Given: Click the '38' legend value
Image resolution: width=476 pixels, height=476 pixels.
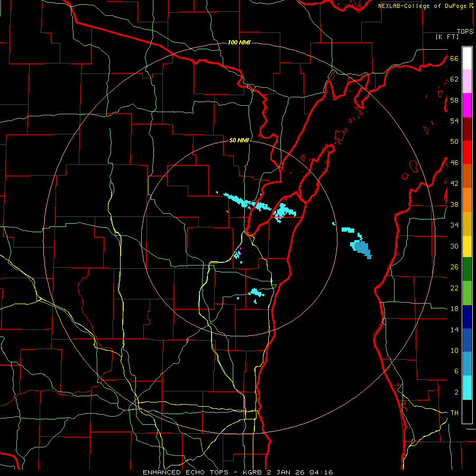Looking at the screenshot, I should click(x=454, y=204).
